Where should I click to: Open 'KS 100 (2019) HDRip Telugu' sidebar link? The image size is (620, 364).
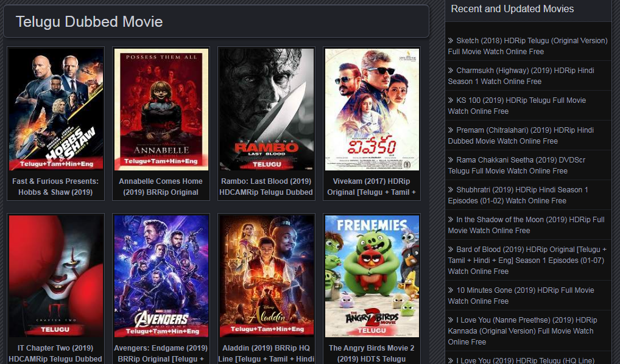coord(517,106)
